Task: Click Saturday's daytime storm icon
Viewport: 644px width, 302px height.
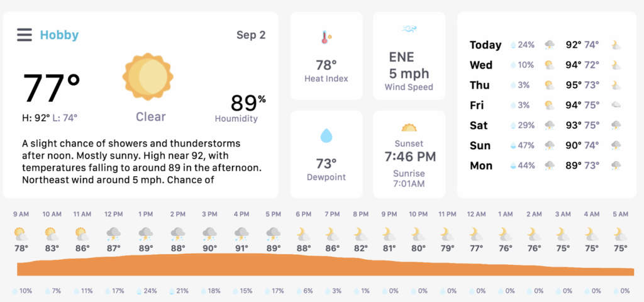Action: (x=550, y=125)
